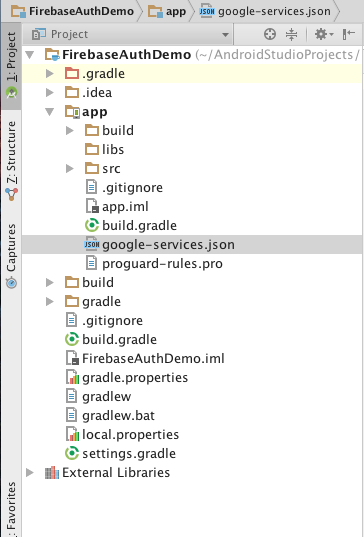
Task: Click the app .gitignore file icon
Action: pyautogui.click(x=91, y=187)
